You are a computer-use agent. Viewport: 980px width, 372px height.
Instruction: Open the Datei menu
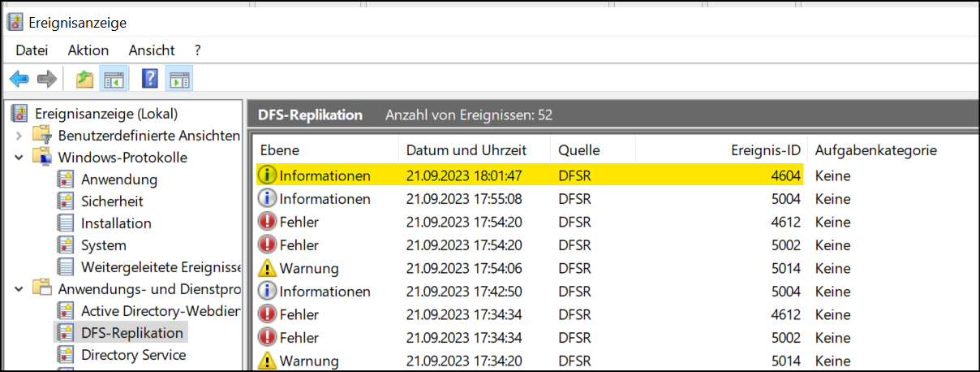tap(32, 50)
